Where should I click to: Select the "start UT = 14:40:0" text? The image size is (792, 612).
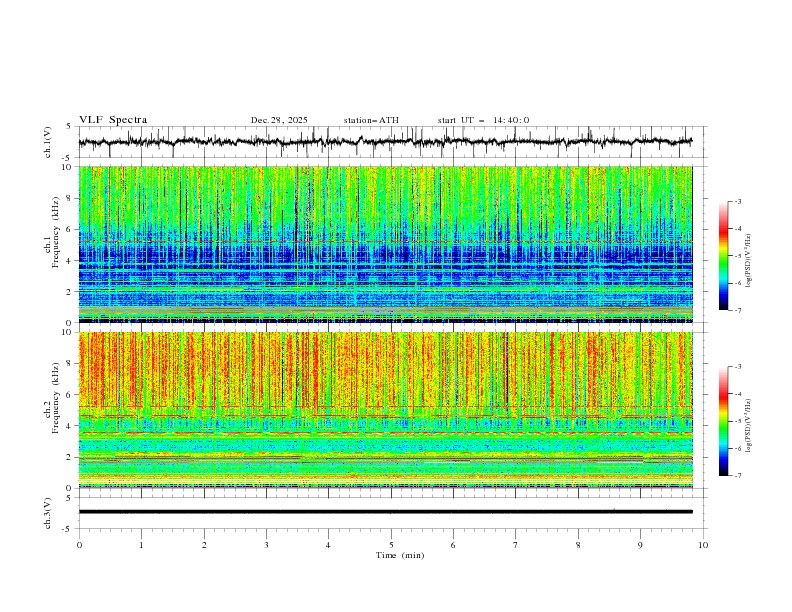(483, 120)
